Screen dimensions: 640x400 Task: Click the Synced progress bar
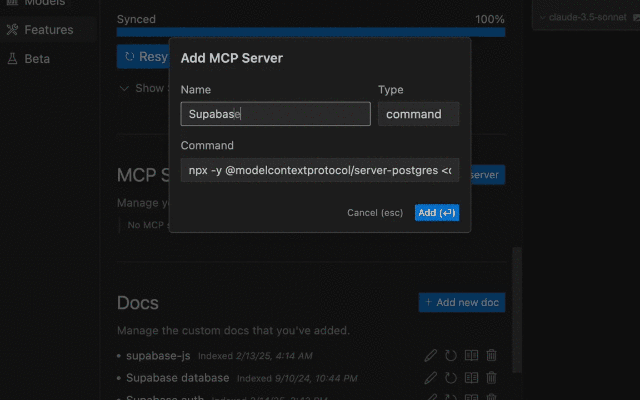(311, 32)
